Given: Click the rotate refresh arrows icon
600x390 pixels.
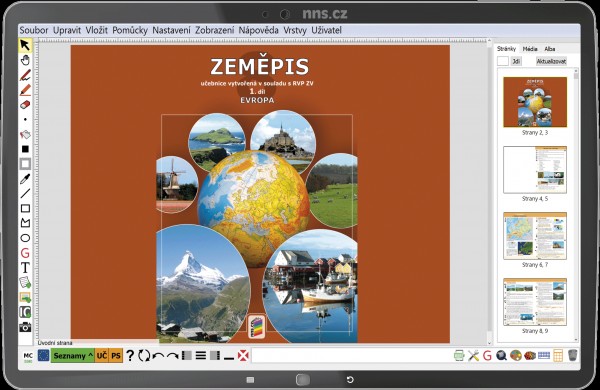Looking at the screenshot, I should (x=144, y=356).
